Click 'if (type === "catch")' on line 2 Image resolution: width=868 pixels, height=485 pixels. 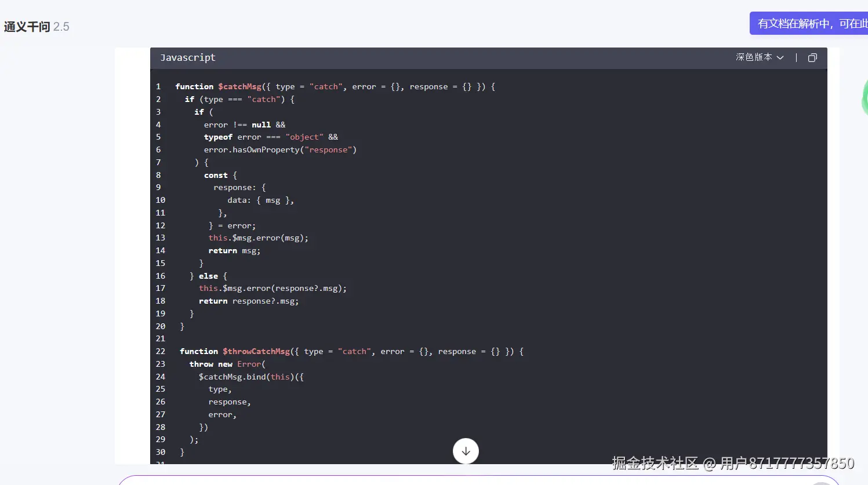(235, 99)
